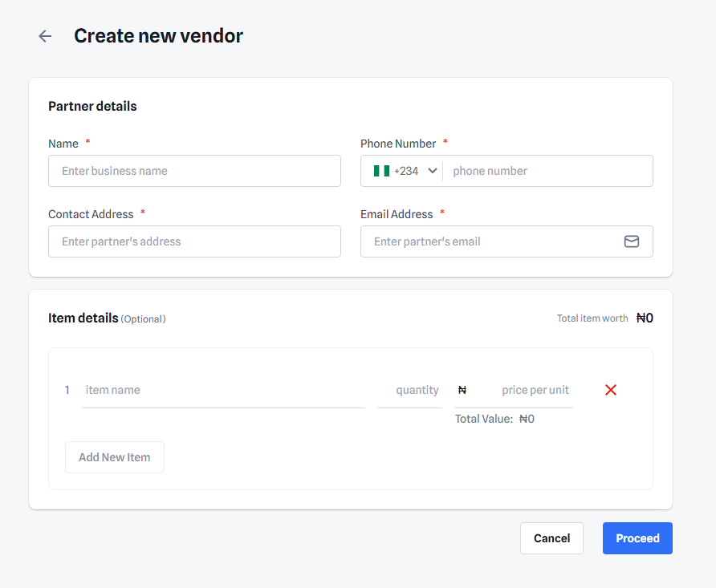Focus the Enter business name field
This screenshot has height=588, width=716.
tap(194, 171)
